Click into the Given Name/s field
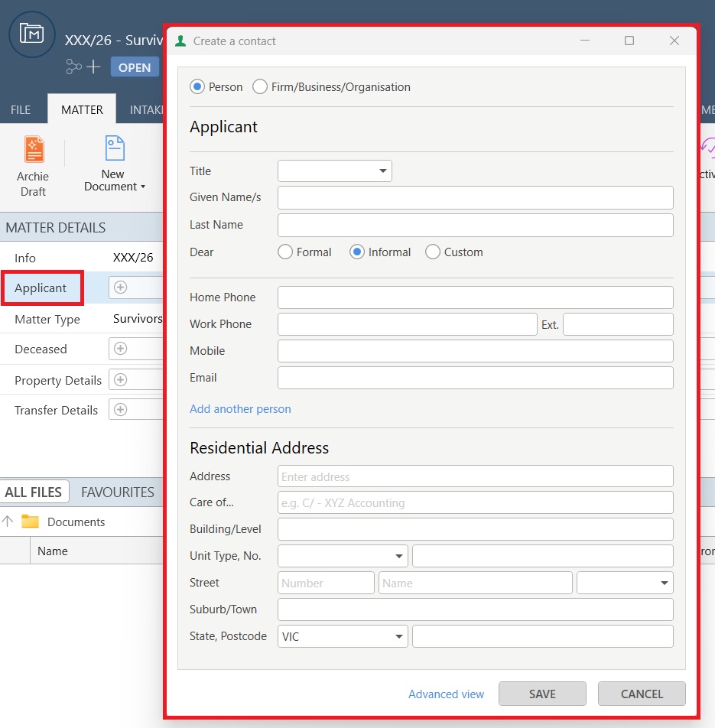The height and width of the screenshot is (728, 715). (x=475, y=197)
